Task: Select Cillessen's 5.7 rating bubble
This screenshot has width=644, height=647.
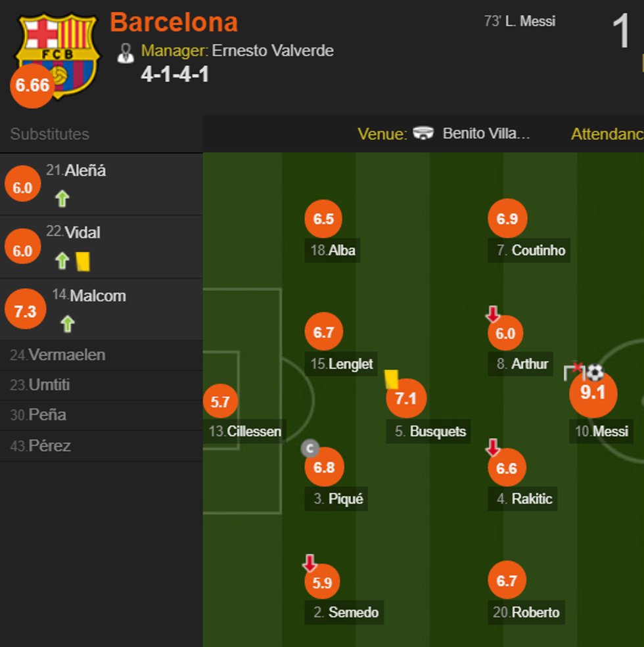Action: pos(220,401)
